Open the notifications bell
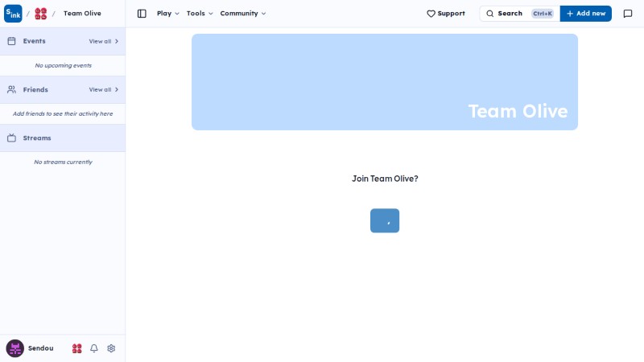Image resolution: width=644 pixels, height=362 pixels. click(94, 348)
